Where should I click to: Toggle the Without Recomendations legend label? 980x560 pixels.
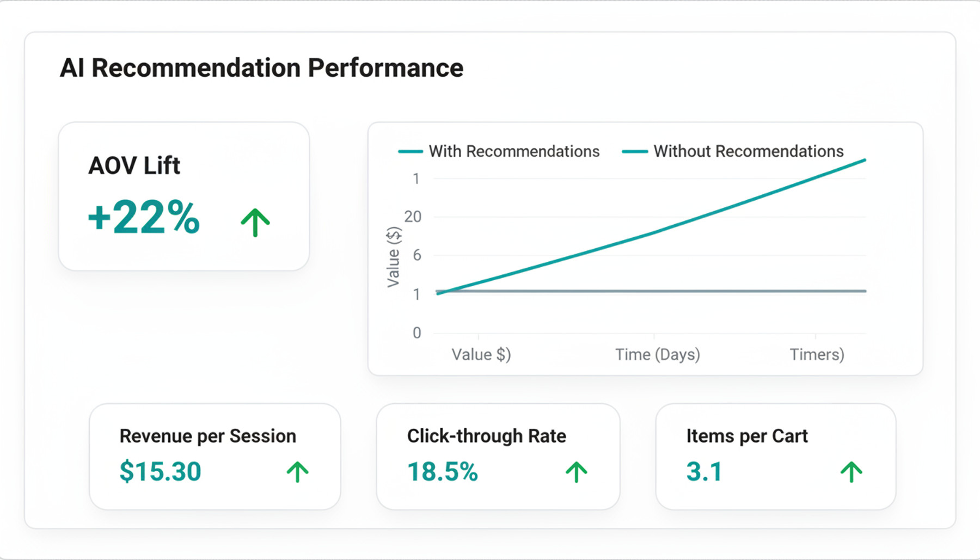(x=748, y=151)
